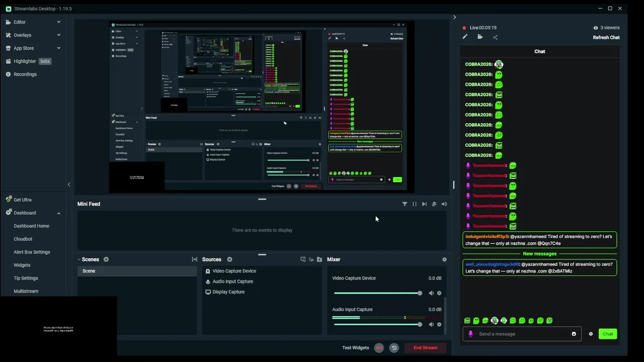Mute Audio Input Capture in mixer
644x362 pixels.
pyautogui.click(x=431, y=324)
